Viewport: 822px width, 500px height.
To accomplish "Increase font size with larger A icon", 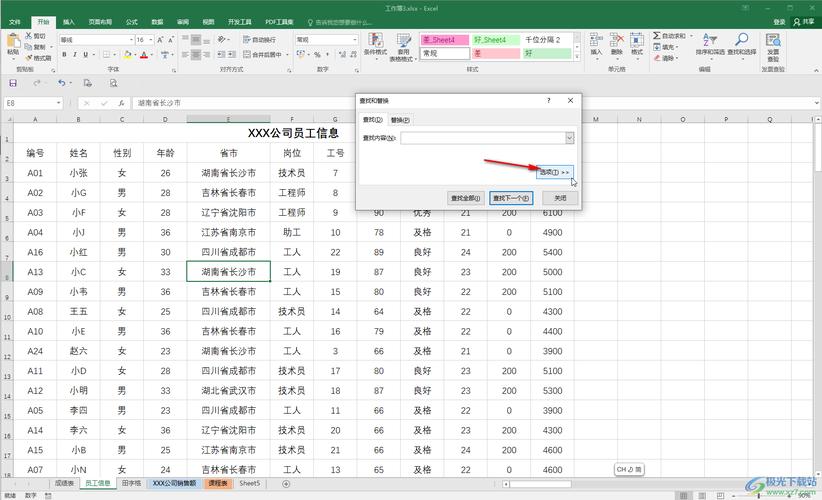I will [x=160, y=40].
